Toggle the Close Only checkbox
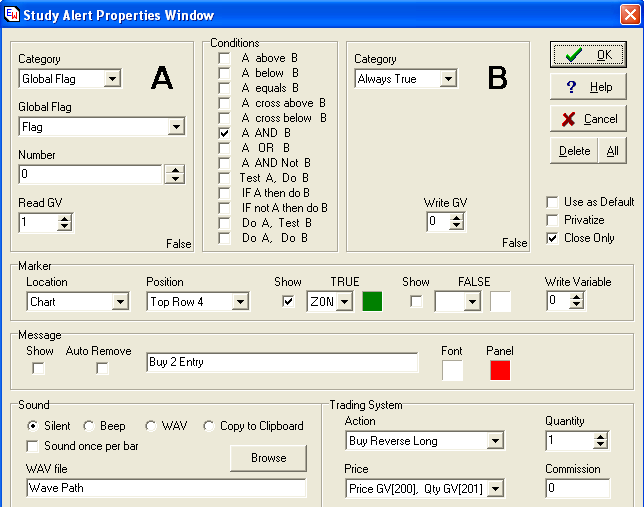 (552, 238)
